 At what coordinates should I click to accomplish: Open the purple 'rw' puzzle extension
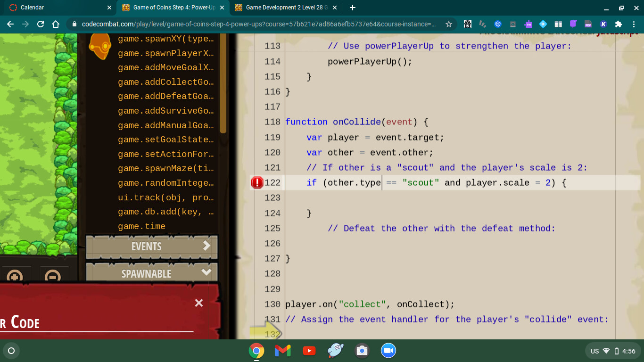click(x=528, y=24)
